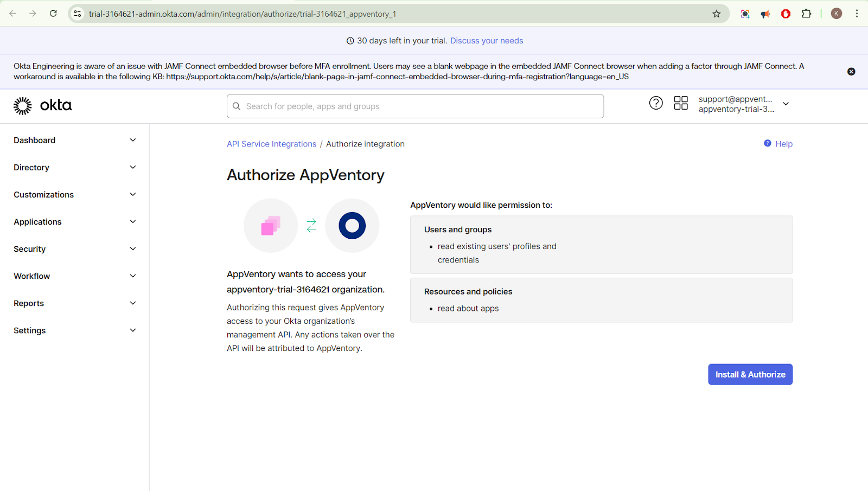
Task: Focus the people, apps and groups search field
Action: (415, 106)
